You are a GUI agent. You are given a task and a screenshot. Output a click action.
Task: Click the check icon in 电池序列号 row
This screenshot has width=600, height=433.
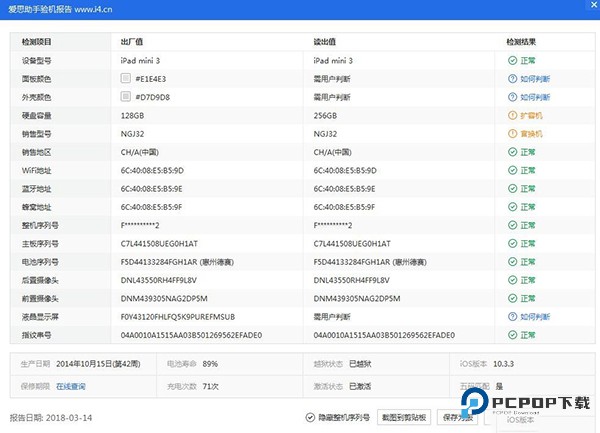512,262
